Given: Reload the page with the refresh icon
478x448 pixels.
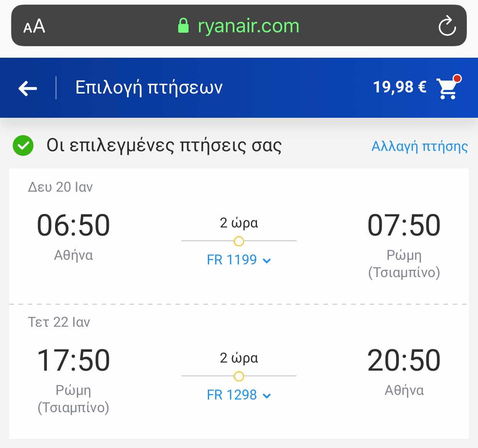Looking at the screenshot, I should [x=447, y=26].
